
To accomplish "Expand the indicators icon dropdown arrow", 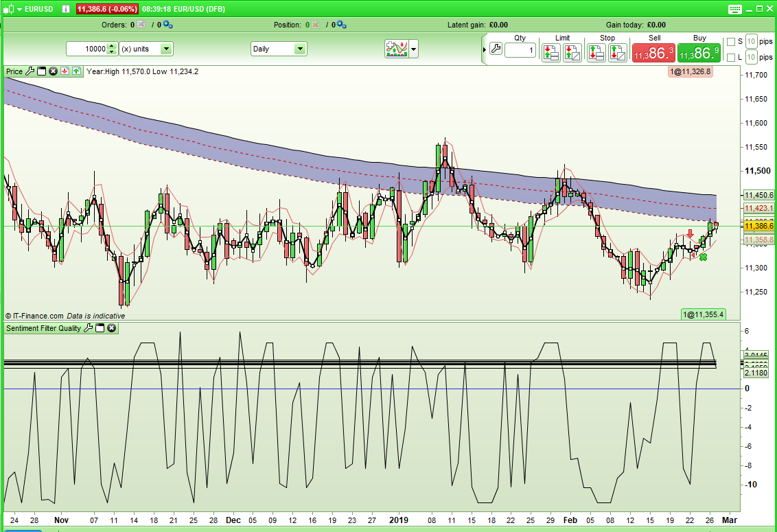I will click(x=413, y=49).
